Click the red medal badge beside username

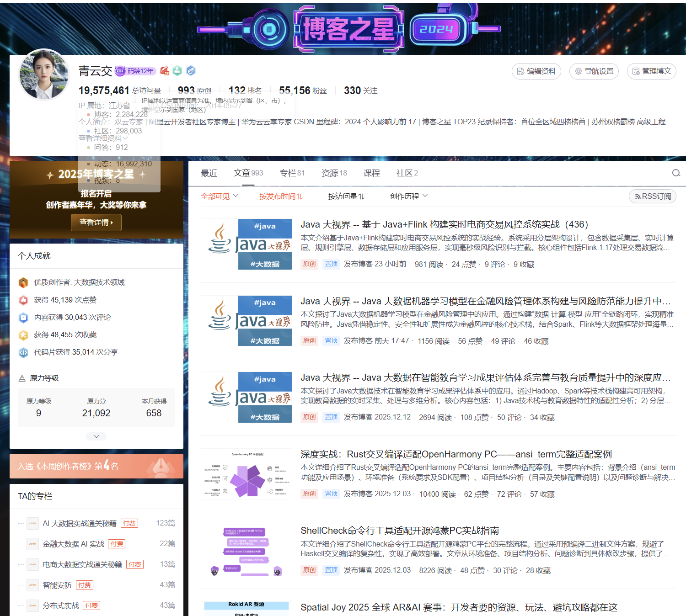pos(165,71)
